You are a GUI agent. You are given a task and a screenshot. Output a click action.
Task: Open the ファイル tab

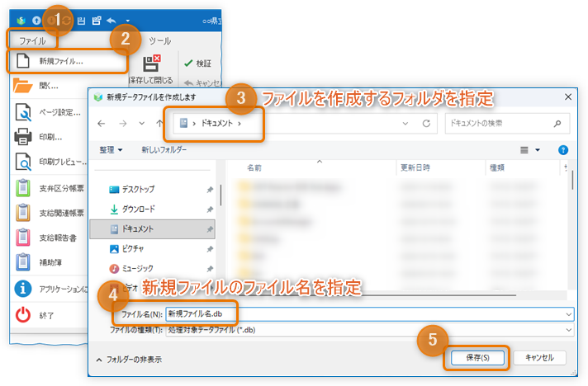pyautogui.click(x=32, y=40)
